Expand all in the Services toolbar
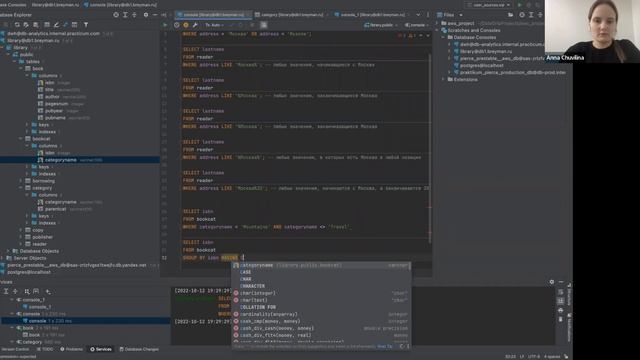Image resolution: width=640 pixels, height=360 pixels. pyautogui.click(x=6, y=291)
